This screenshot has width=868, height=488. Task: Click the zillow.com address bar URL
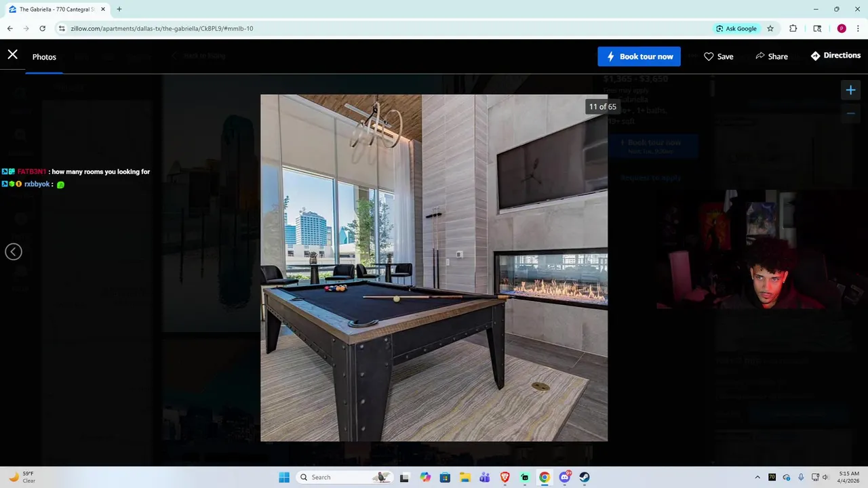point(161,28)
